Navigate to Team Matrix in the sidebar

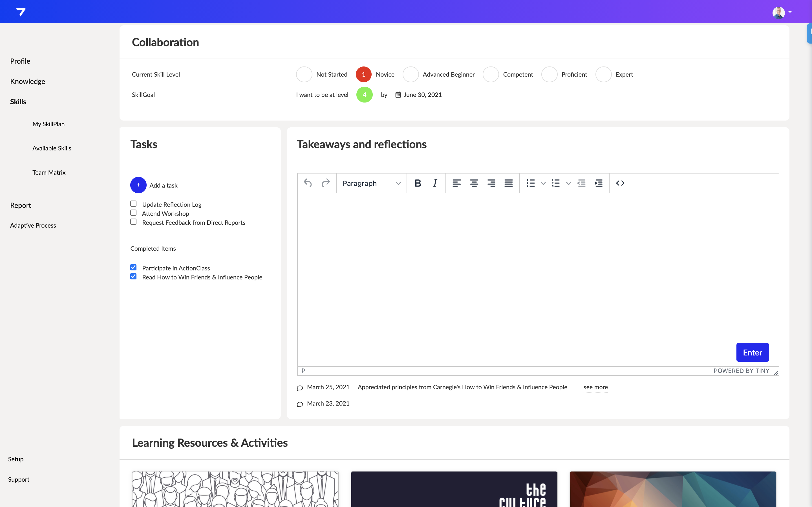click(x=49, y=172)
